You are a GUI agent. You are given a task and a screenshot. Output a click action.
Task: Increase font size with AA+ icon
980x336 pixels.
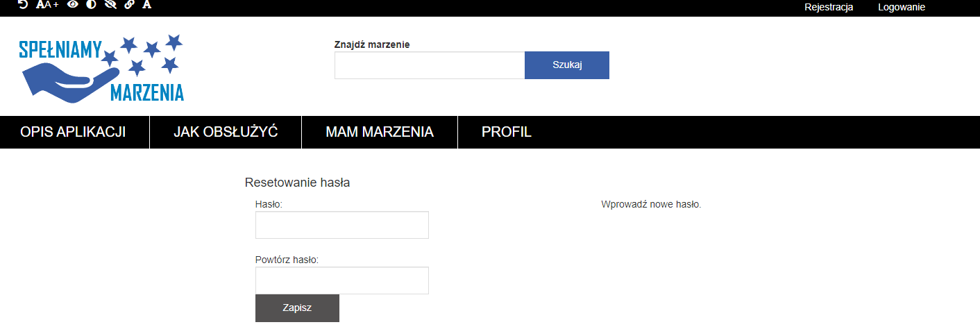47,4
